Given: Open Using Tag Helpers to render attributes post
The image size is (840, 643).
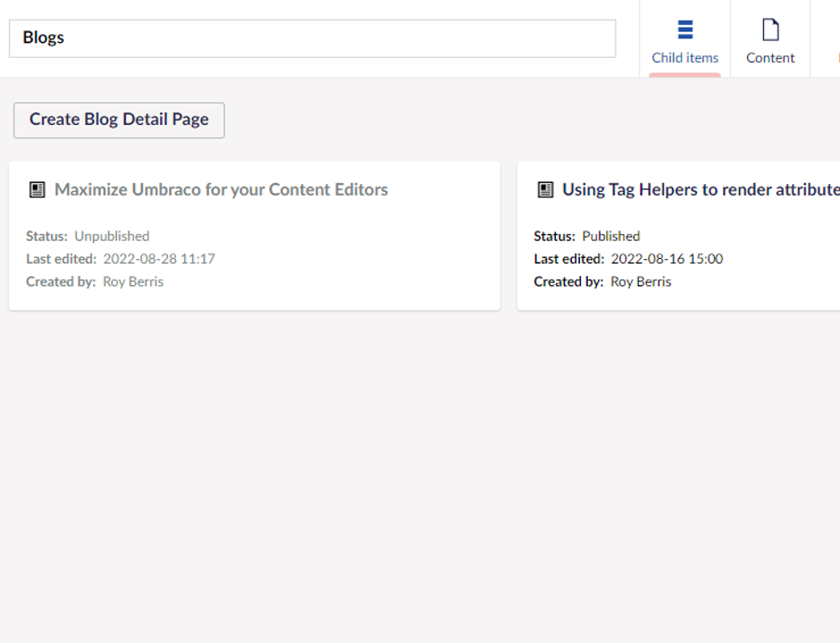Looking at the screenshot, I should [701, 189].
